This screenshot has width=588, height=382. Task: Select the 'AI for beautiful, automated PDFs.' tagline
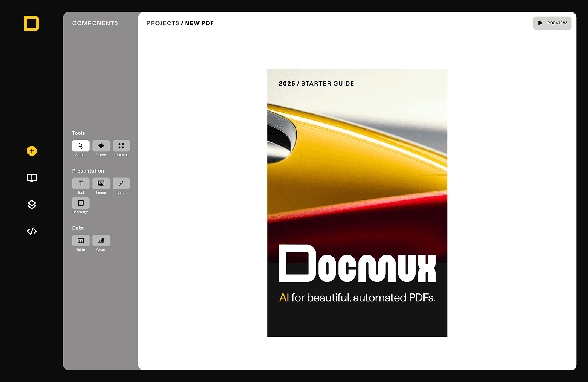(x=357, y=298)
